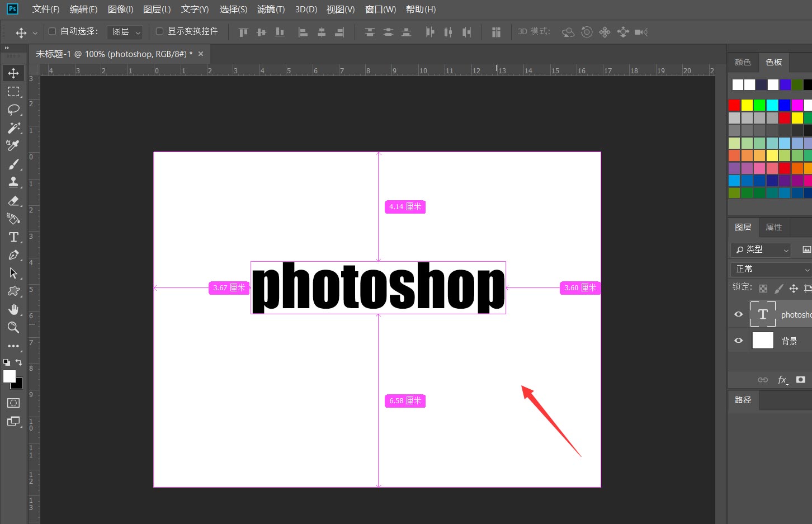Select the Hand tool
This screenshot has width=812, height=524.
pyautogui.click(x=13, y=309)
